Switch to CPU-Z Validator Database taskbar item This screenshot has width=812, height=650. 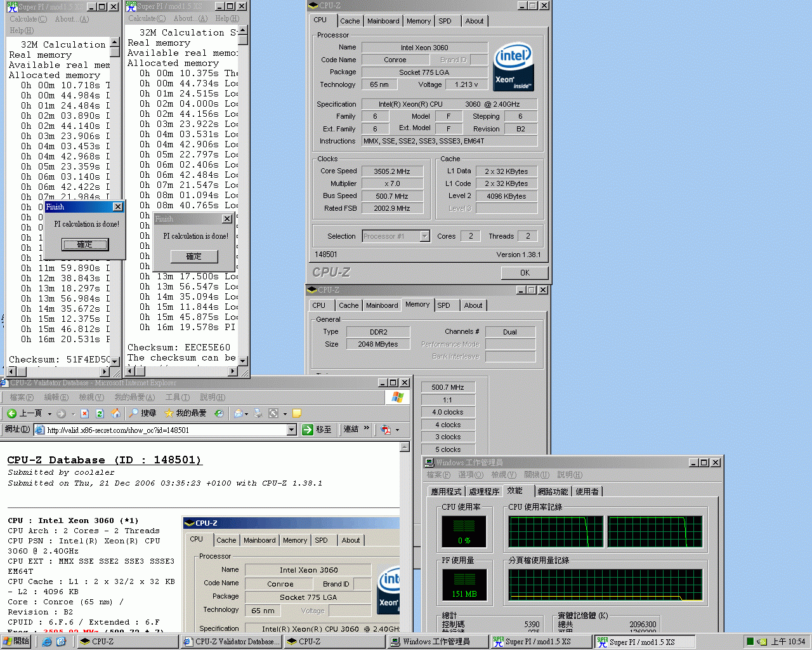(x=232, y=642)
